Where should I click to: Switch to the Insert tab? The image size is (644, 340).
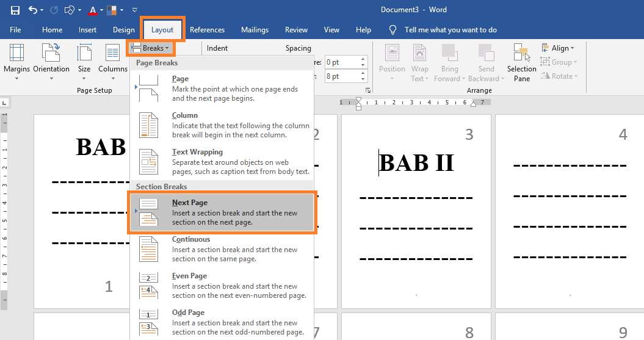point(87,29)
